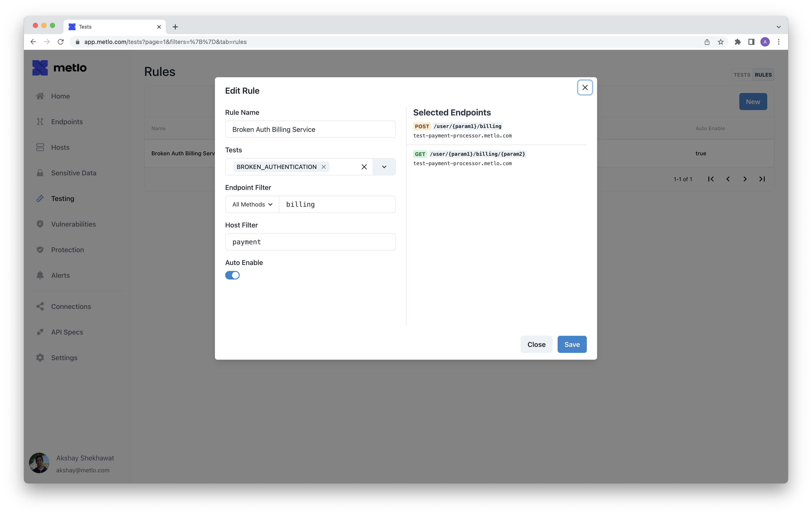812x515 pixels.
Task: Select the RULES tab
Action: (763, 75)
